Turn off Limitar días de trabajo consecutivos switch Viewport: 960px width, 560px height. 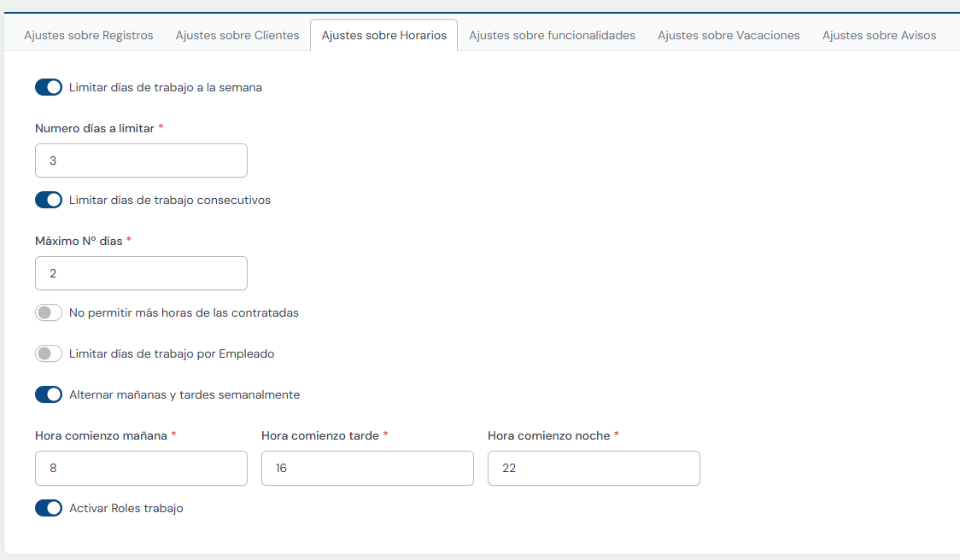point(49,200)
